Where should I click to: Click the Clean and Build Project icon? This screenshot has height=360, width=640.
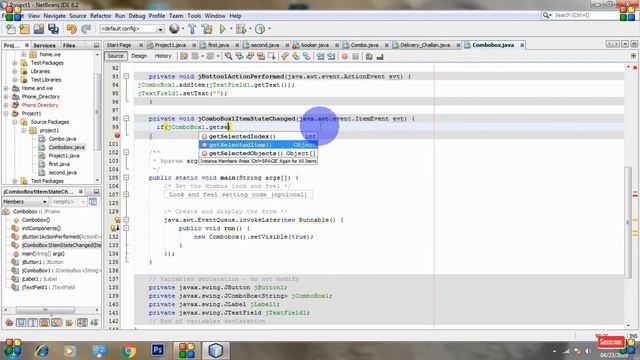207,29
